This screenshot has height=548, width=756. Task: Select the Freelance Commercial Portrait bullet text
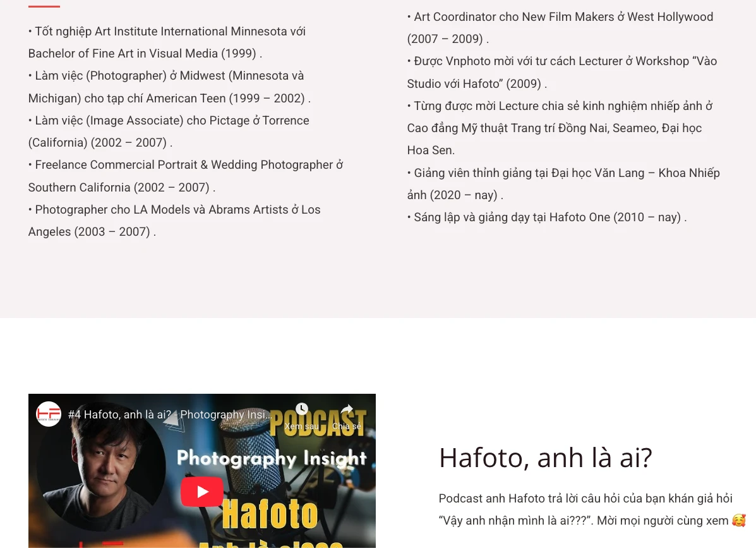(x=185, y=176)
